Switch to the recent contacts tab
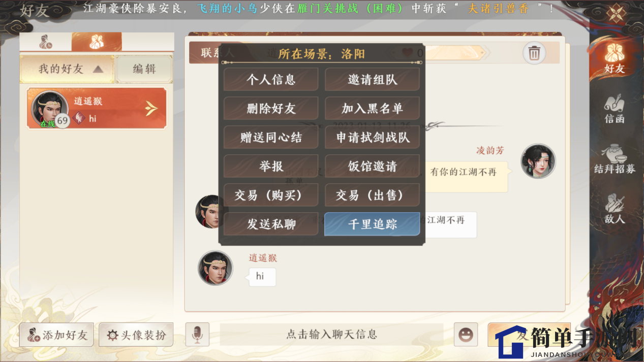Viewport: 644px width, 362px height. click(46, 42)
